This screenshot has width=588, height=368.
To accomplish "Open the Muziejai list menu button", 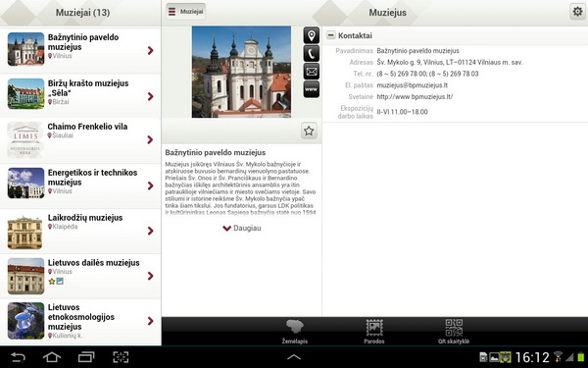I will (x=186, y=12).
